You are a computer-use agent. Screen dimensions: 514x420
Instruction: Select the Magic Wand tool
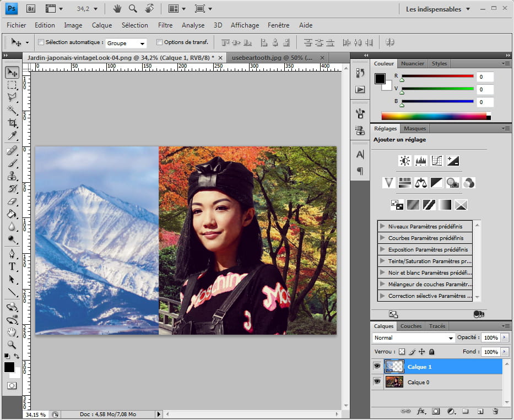(x=12, y=110)
